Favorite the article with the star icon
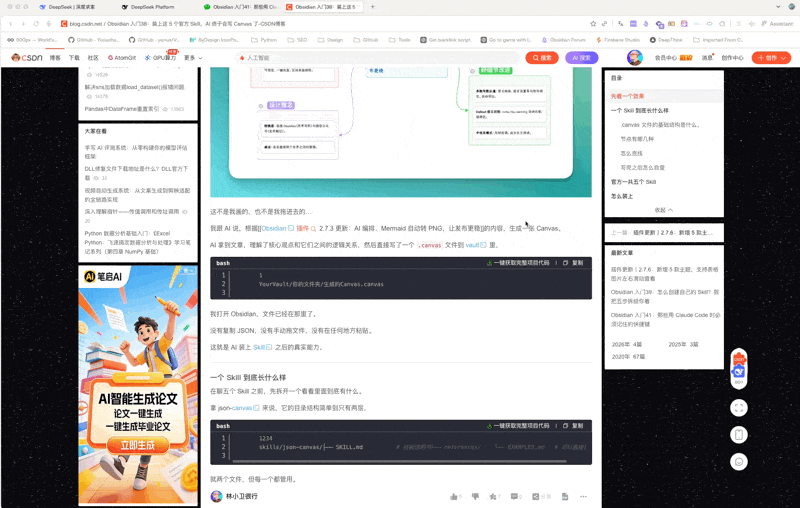This screenshot has height=508, width=800. point(493,496)
